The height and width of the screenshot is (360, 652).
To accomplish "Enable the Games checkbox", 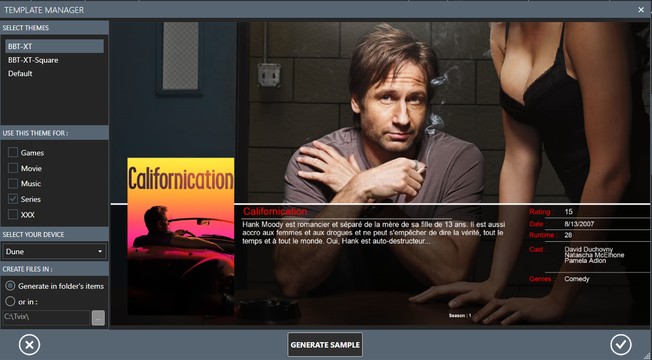I will click(13, 153).
